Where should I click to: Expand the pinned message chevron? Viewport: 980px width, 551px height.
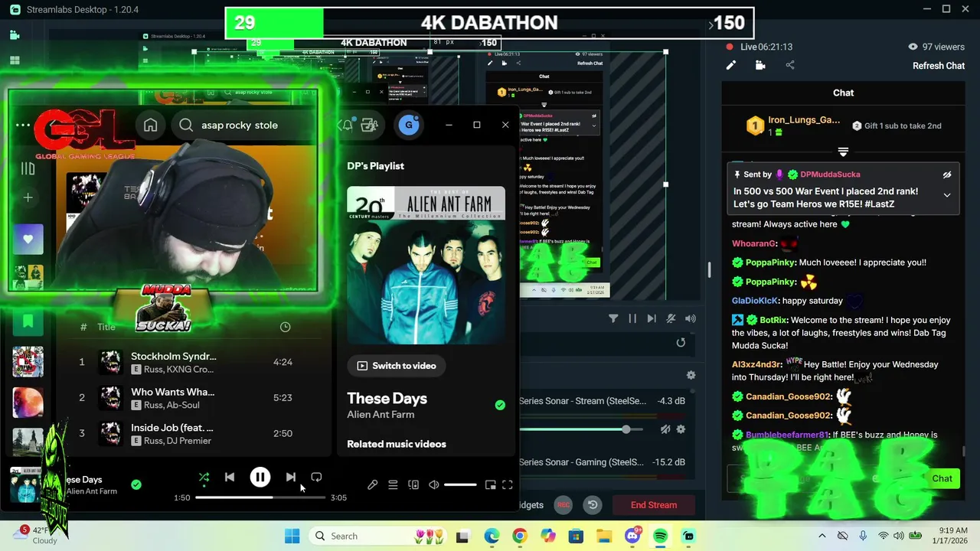947,195
